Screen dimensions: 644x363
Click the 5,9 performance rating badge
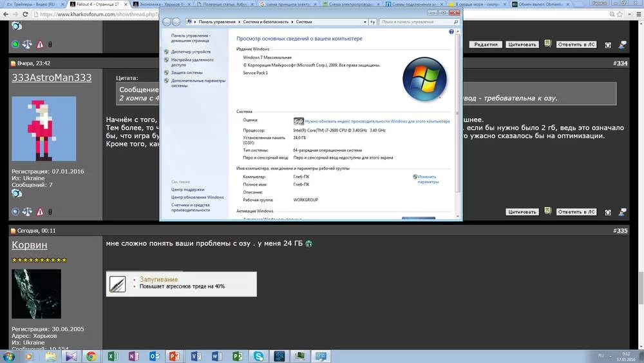(x=298, y=121)
